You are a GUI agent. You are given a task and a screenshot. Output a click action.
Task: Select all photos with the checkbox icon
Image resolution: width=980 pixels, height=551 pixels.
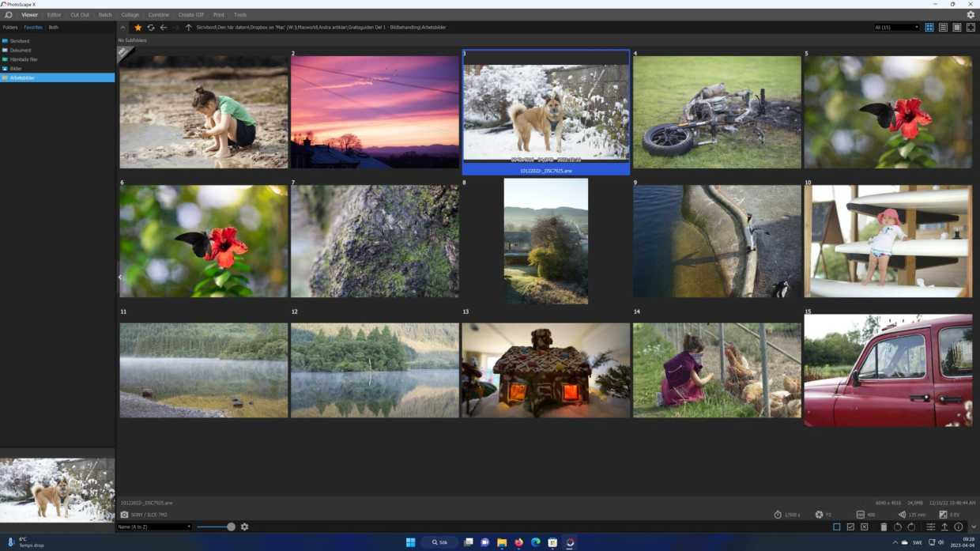[850, 526]
